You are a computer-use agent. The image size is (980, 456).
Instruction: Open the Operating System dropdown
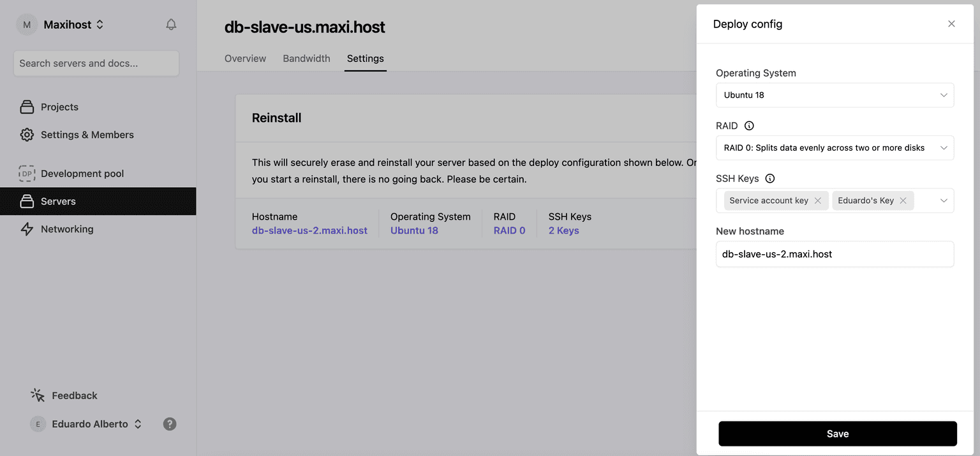click(x=834, y=95)
